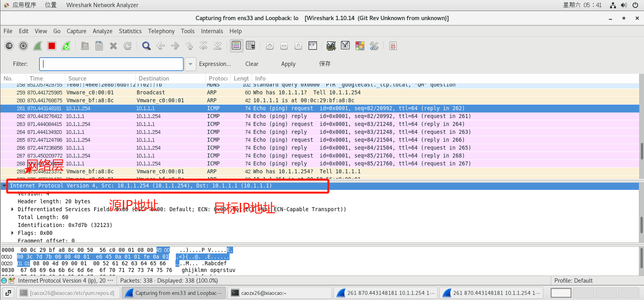Open the filter Expression builder
The height and width of the screenshot is (300, 644).
pyautogui.click(x=215, y=64)
